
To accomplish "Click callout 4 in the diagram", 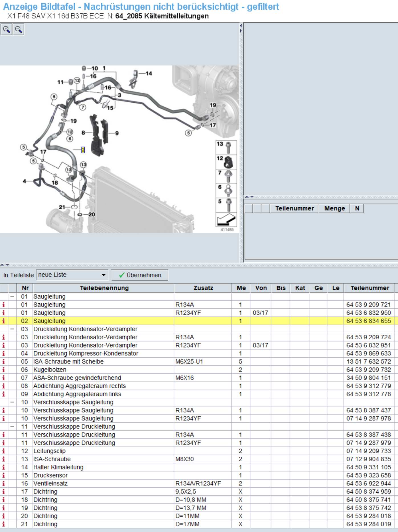I will (x=25, y=181).
